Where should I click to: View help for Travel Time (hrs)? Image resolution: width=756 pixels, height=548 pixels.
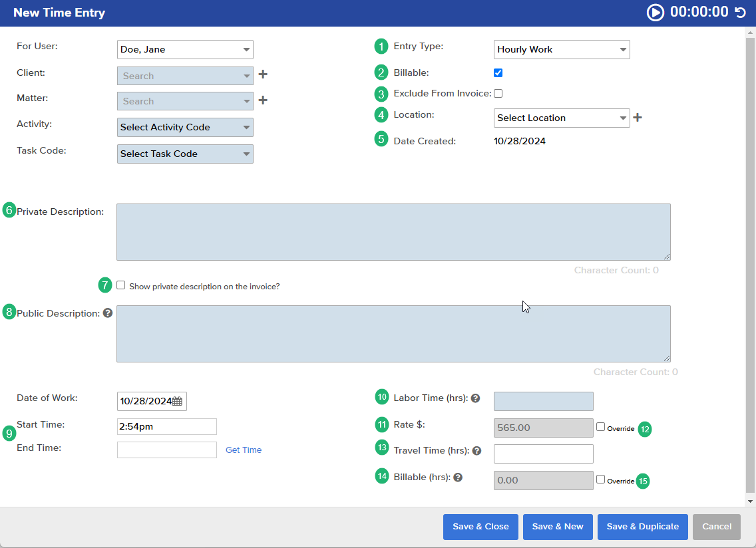(477, 450)
